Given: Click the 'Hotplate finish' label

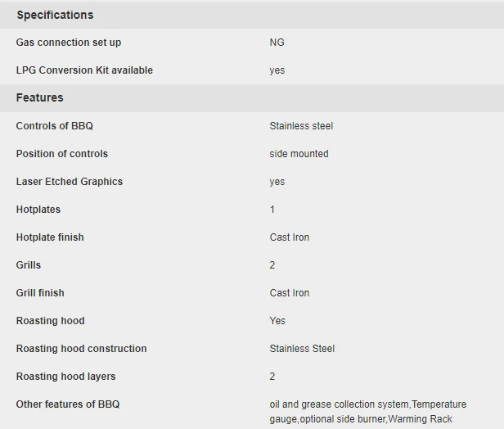Looking at the screenshot, I should [50, 237].
